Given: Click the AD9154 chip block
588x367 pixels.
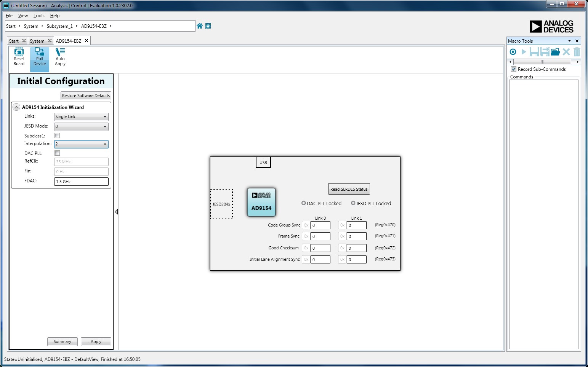Looking at the screenshot, I should coord(261,202).
